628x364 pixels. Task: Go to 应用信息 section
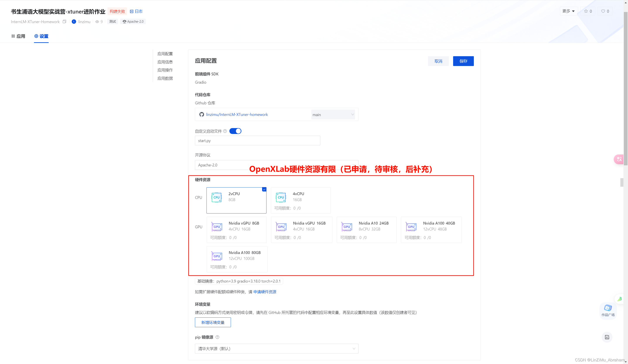165,62
